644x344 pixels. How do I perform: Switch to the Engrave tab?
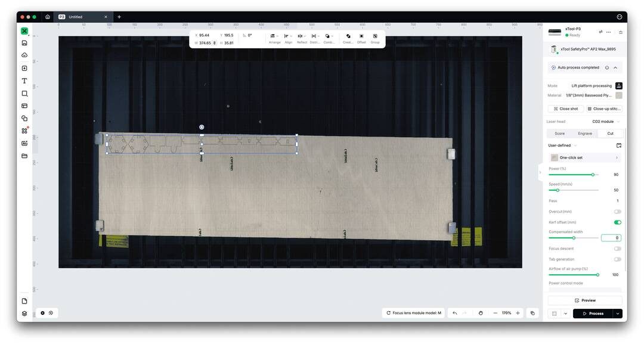click(584, 133)
